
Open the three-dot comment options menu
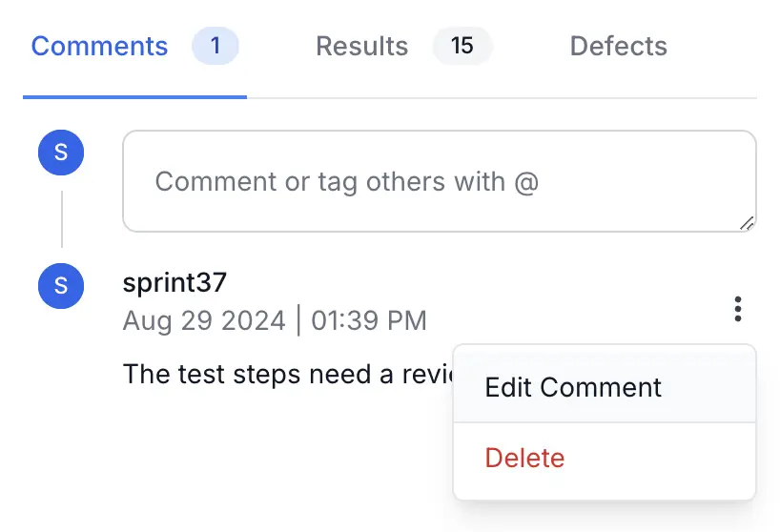coord(737,309)
